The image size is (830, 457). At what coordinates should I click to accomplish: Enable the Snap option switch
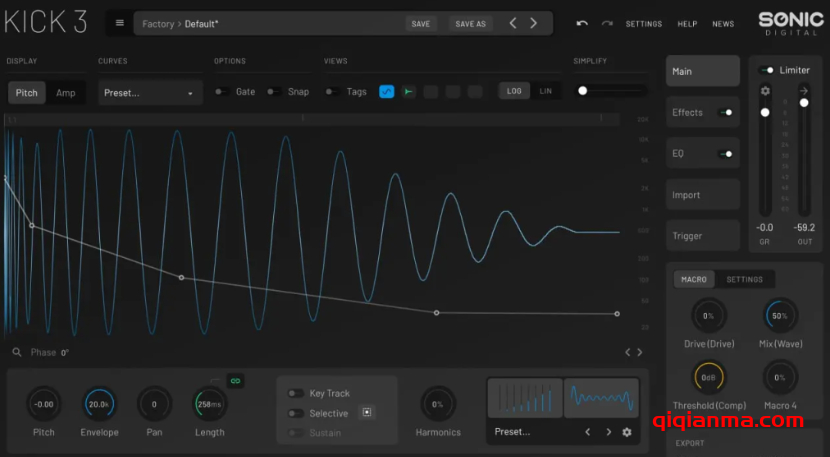pyautogui.click(x=274, y=92)
